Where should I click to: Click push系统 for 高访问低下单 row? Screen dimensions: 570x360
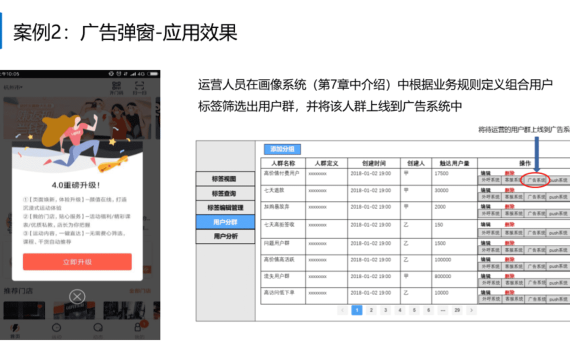(x=558, y=299)
